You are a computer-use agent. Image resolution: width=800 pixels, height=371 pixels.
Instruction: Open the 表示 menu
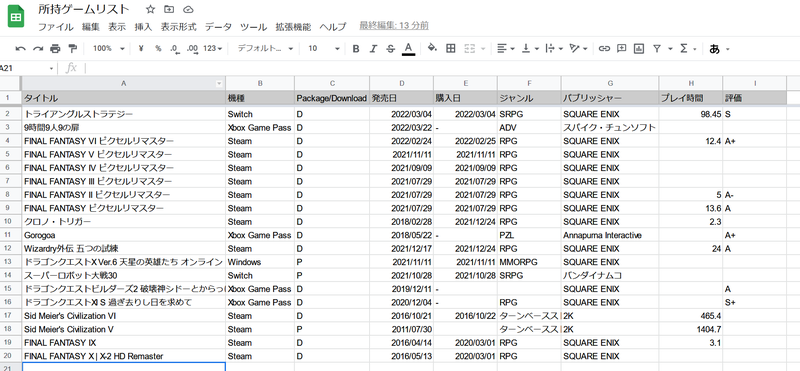(x=117, y=27)
